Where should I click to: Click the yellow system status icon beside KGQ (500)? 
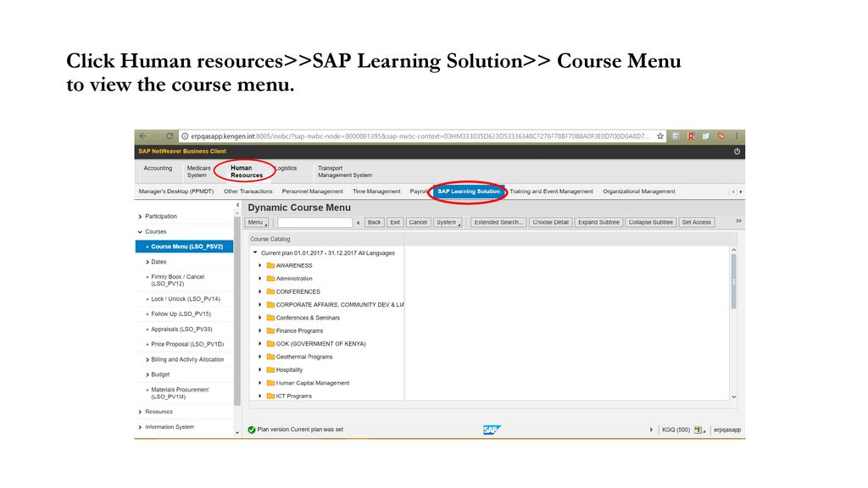698,430
